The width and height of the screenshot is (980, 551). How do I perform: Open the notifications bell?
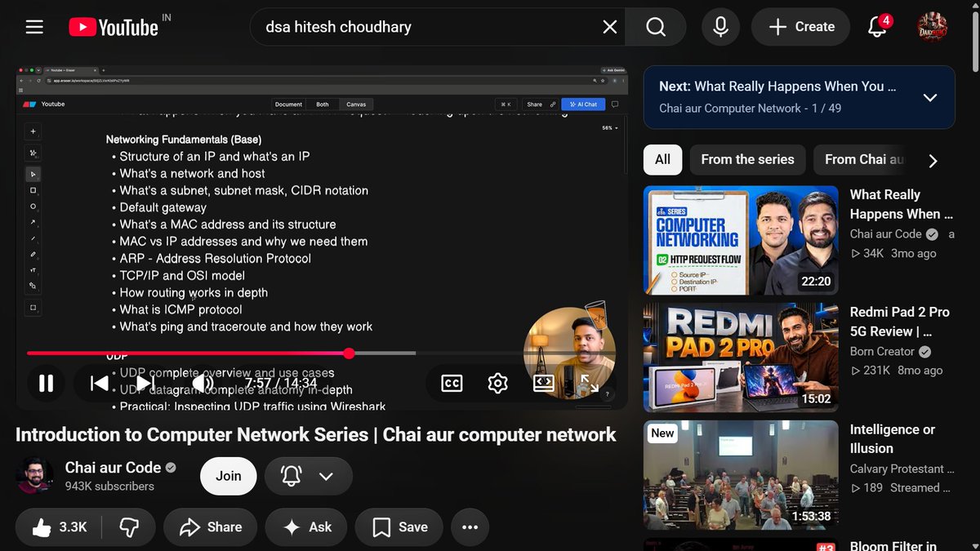pos(877,27)
